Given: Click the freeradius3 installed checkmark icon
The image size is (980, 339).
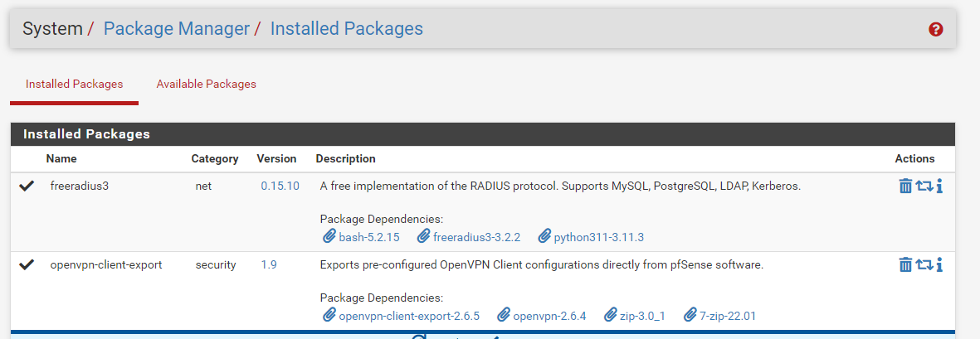Looking at the screenshot, I should (x=27, y=186).
